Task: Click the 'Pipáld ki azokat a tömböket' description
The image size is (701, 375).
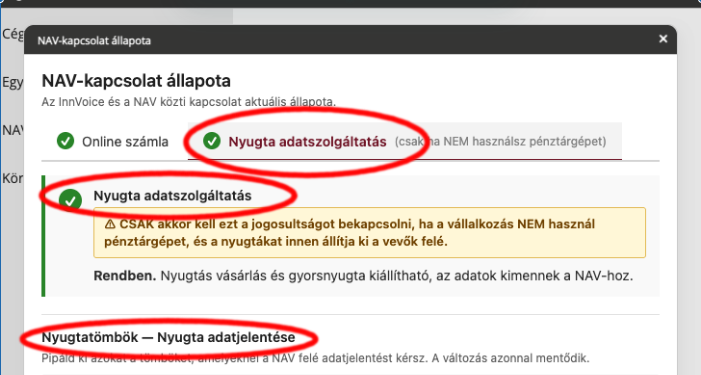Action: [315, 358]
